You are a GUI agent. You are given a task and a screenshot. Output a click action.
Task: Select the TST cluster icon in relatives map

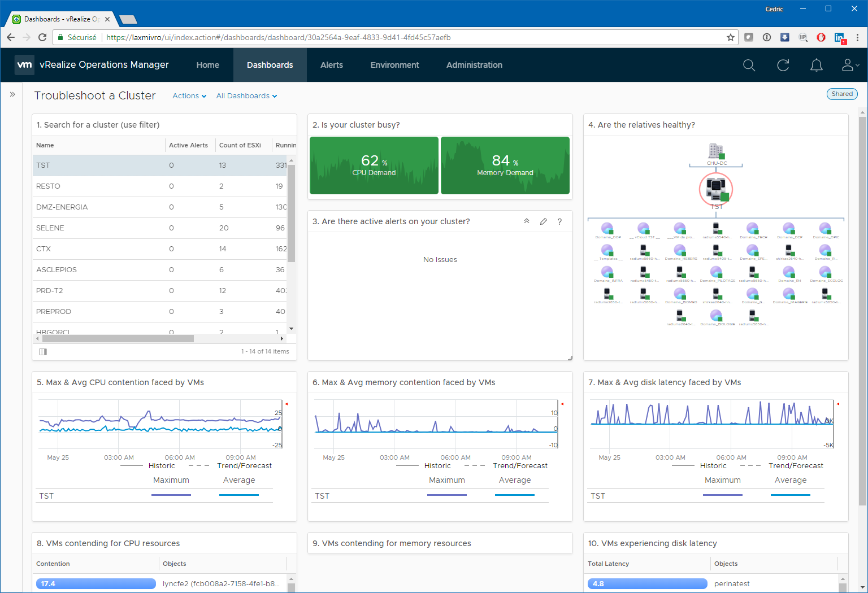(x=716, y=189)
